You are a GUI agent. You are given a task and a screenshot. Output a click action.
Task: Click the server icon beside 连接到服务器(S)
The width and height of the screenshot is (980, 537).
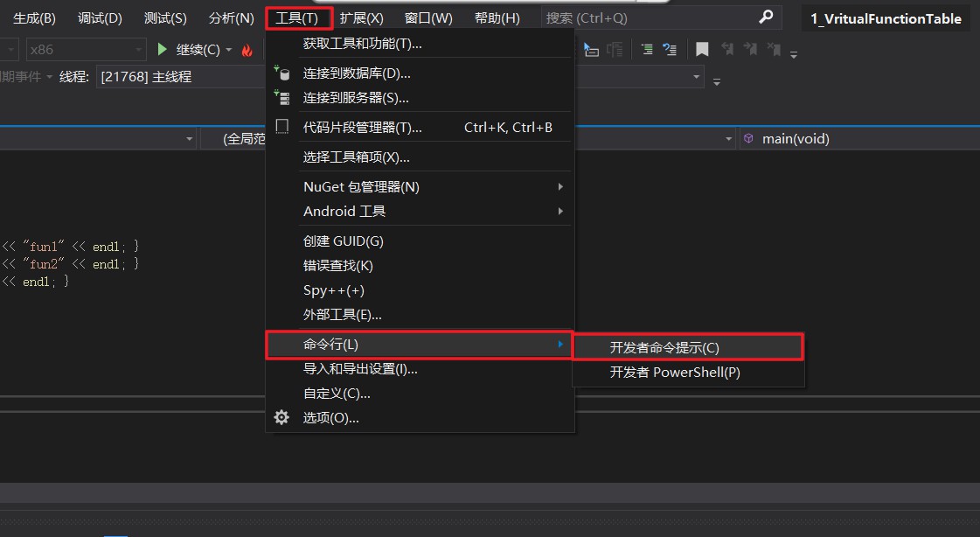[x=281, y=97]
